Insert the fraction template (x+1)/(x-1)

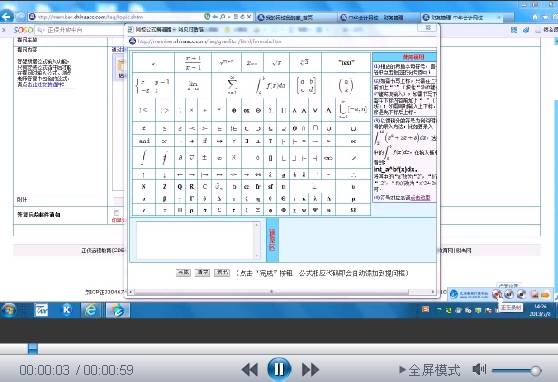[193, 63]
